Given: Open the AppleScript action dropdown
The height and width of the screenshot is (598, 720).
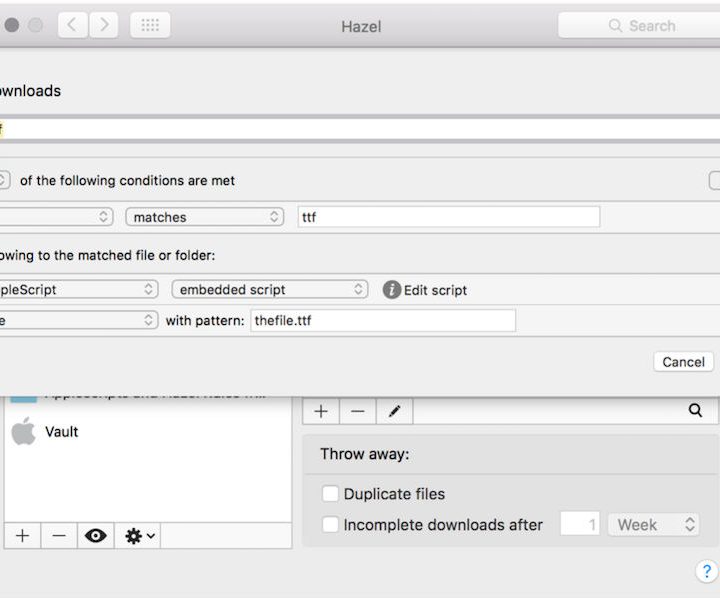Looking at the screenshot, I should click(x=78, y=289).
